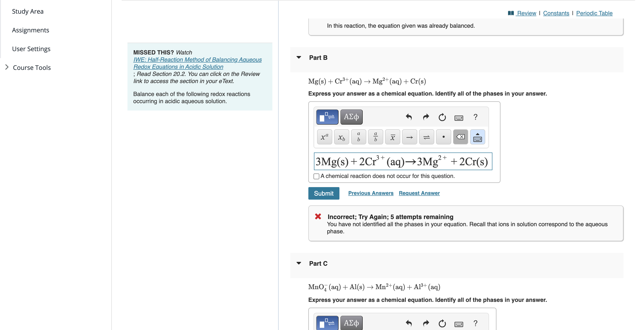
Task: Collapse the Part B section
Action: (x=299, y=58)
